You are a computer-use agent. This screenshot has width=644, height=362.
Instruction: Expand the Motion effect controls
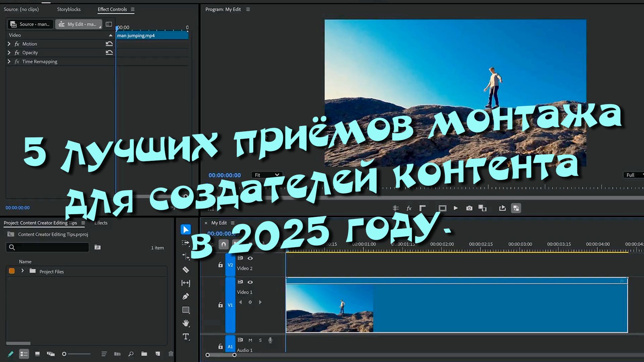(9, 44)
